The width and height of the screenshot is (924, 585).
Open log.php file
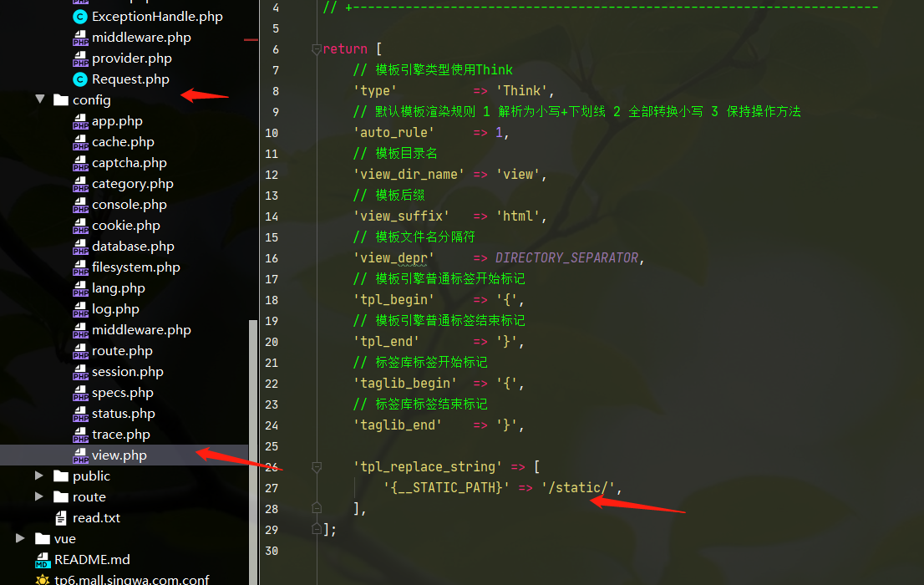coord(115,309)
